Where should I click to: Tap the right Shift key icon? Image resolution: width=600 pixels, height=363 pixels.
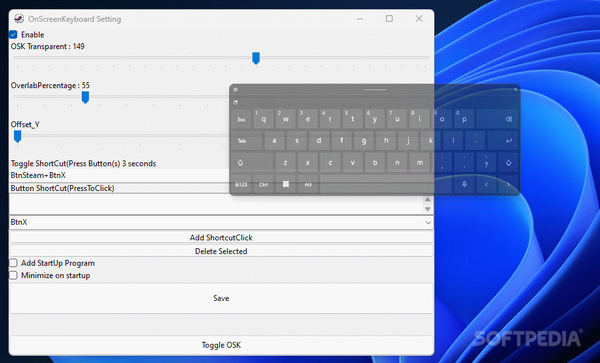(509, 163)
